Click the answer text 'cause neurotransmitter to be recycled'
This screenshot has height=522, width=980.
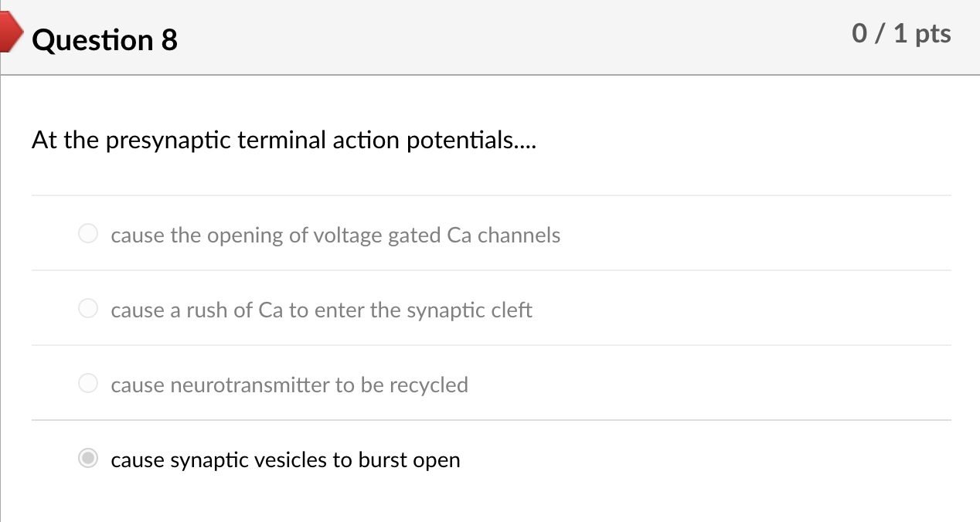tap(289, 385)
